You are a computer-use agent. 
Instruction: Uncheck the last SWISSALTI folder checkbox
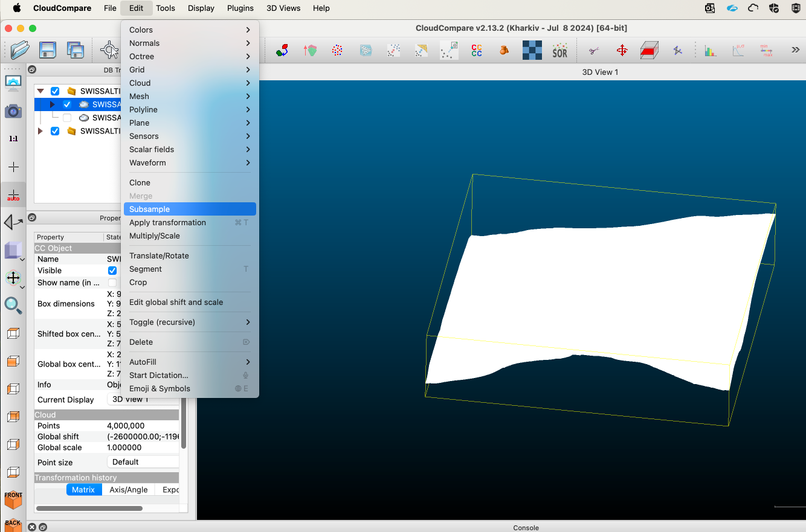point(55,131)
